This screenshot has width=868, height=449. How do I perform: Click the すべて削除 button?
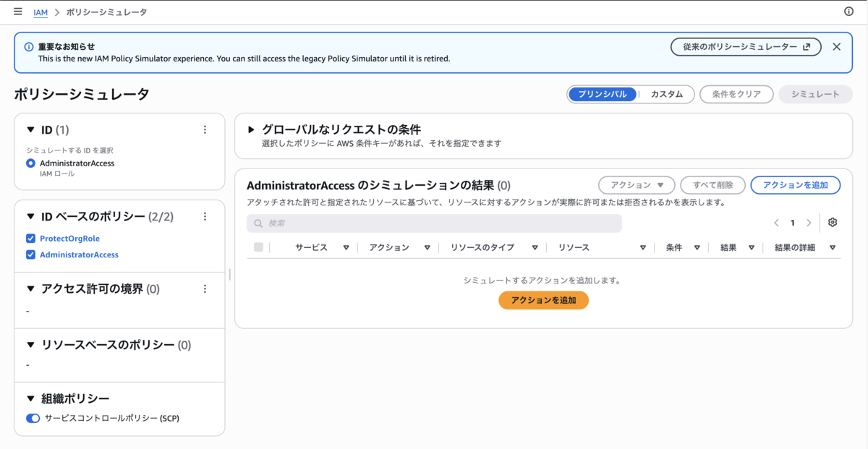[x=712, y=185]
